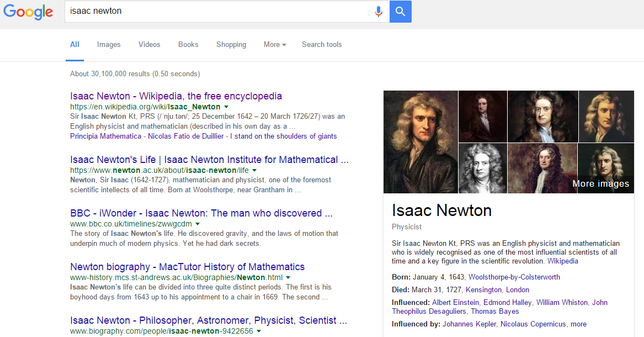Open the Nicolaus Copernicus link

point(533,324)
